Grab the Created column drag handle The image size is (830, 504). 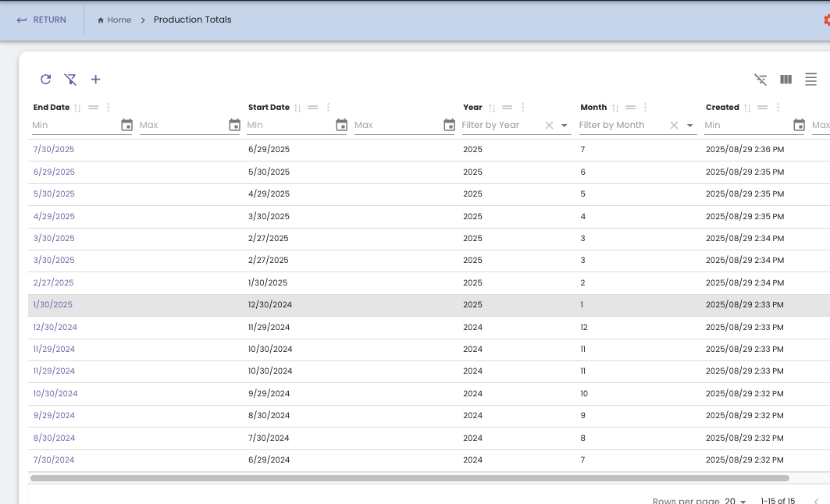762,108
